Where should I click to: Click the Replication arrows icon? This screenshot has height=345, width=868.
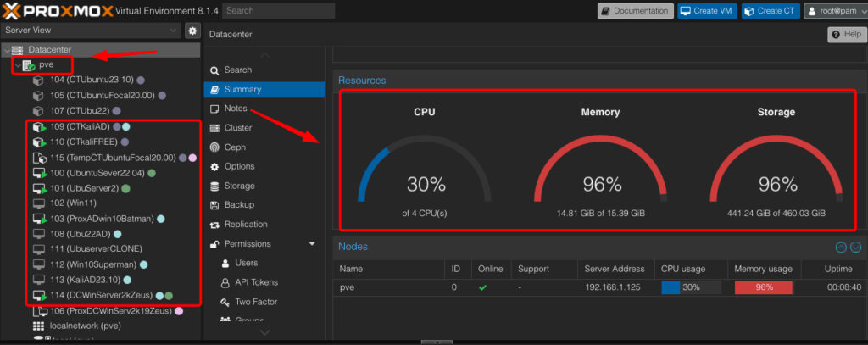pos(214,225)
